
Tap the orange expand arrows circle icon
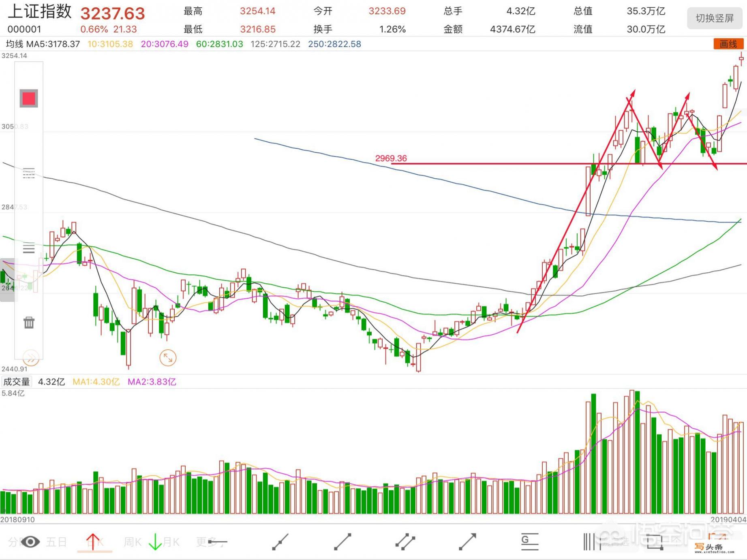click(x=168, y=358)
